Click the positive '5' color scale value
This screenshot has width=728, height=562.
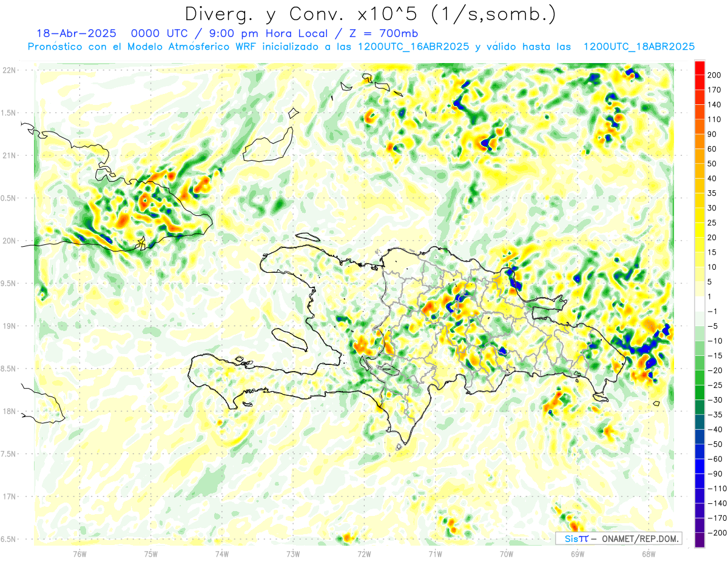tap(710, 282)
